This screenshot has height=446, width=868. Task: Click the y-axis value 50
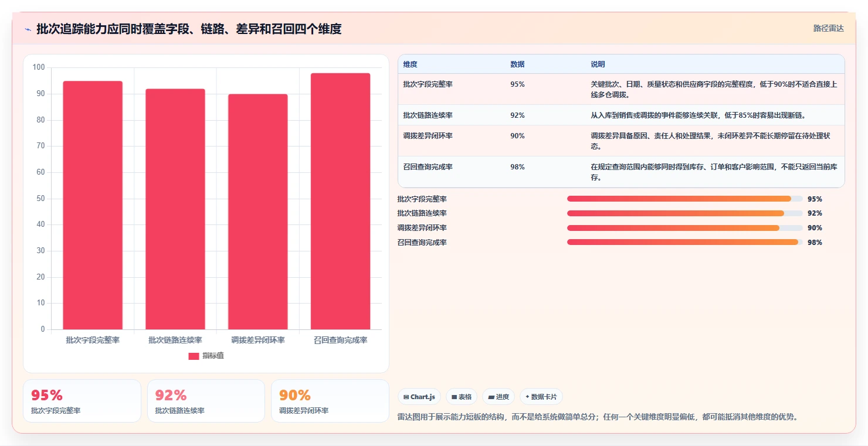pos(40,199)
